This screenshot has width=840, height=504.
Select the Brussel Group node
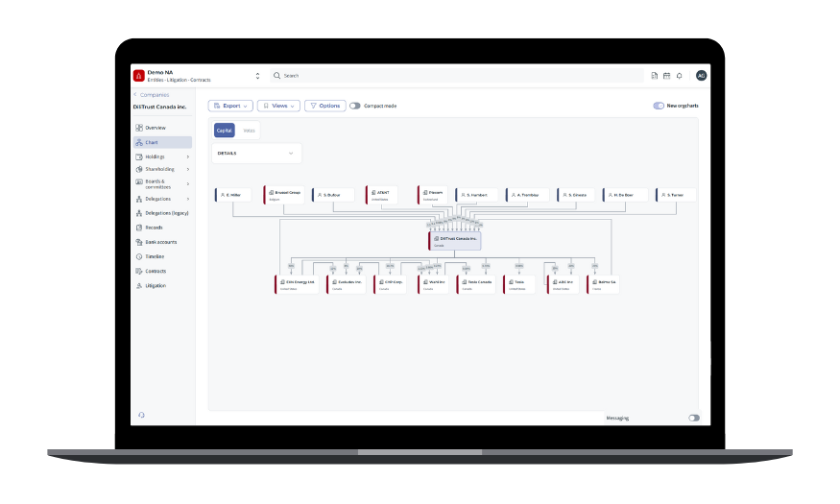(x=284, y=195)
